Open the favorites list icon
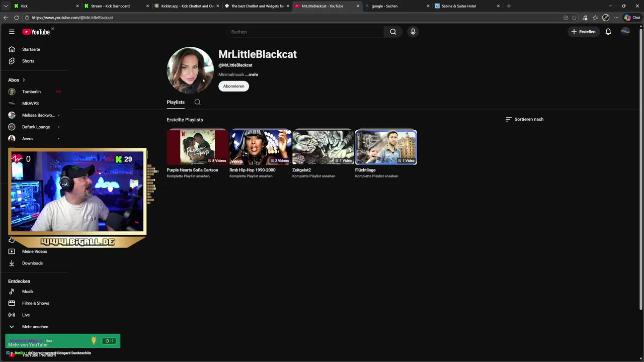The width and height of the screenshot is (644, 362). point(595,18)
